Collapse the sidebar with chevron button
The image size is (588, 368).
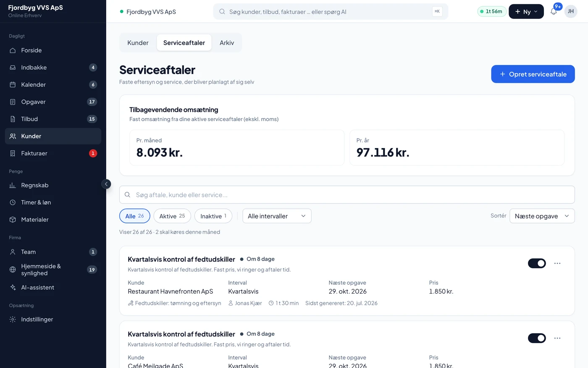click(x=106, y=184)
